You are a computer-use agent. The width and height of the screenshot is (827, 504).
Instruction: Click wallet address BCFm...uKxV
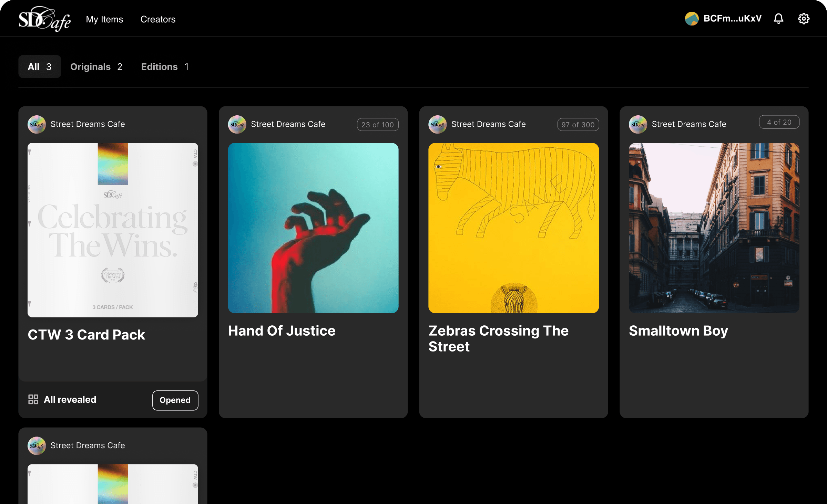732,19
